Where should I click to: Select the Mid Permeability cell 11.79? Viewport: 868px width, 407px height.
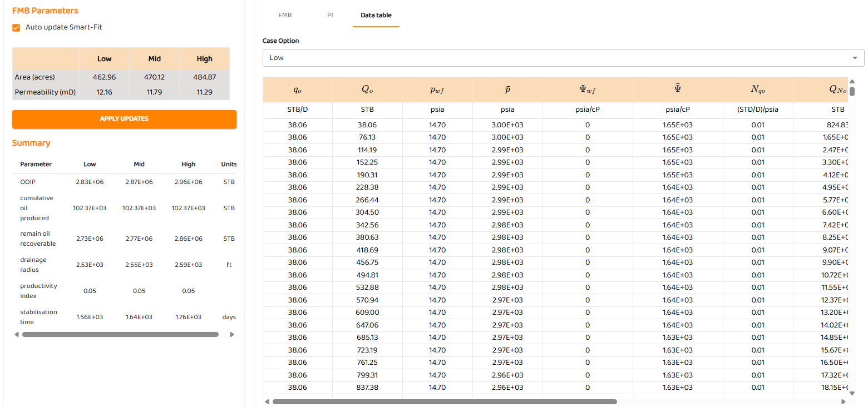point(154,92)
